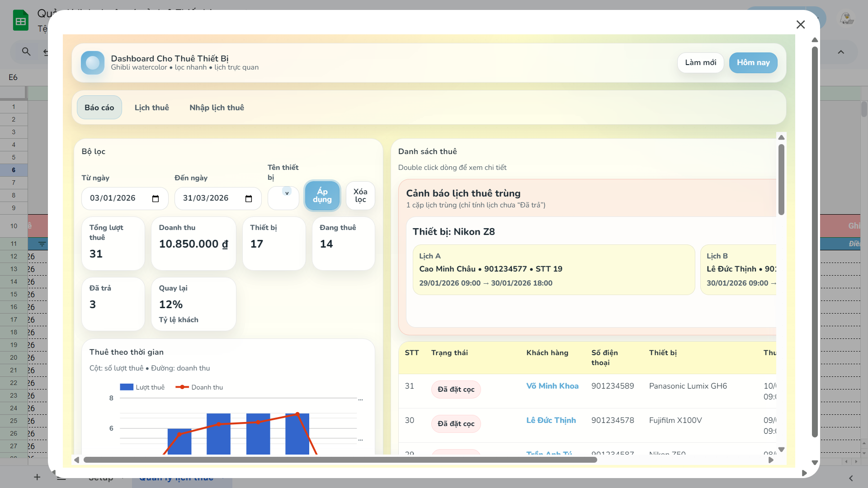Screen dimensions: 868x488
Task: Click the filter icon in row 11
Action: [x=42, y=244]
